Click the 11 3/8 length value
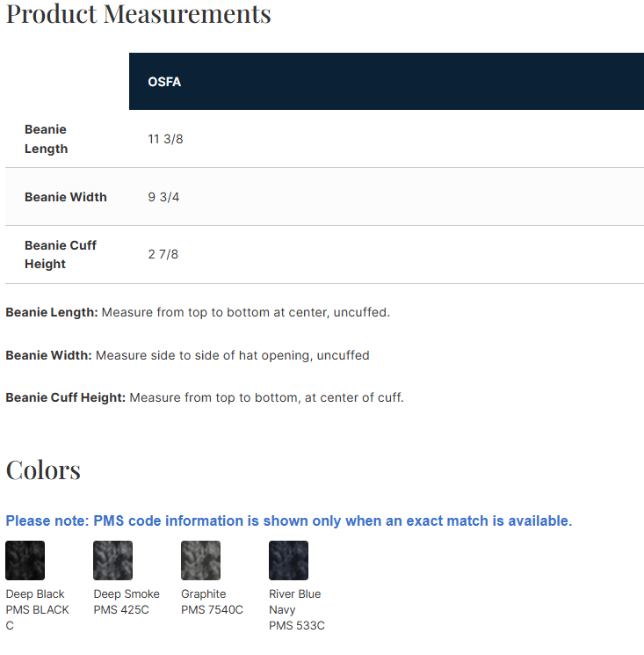 (165, 139)
